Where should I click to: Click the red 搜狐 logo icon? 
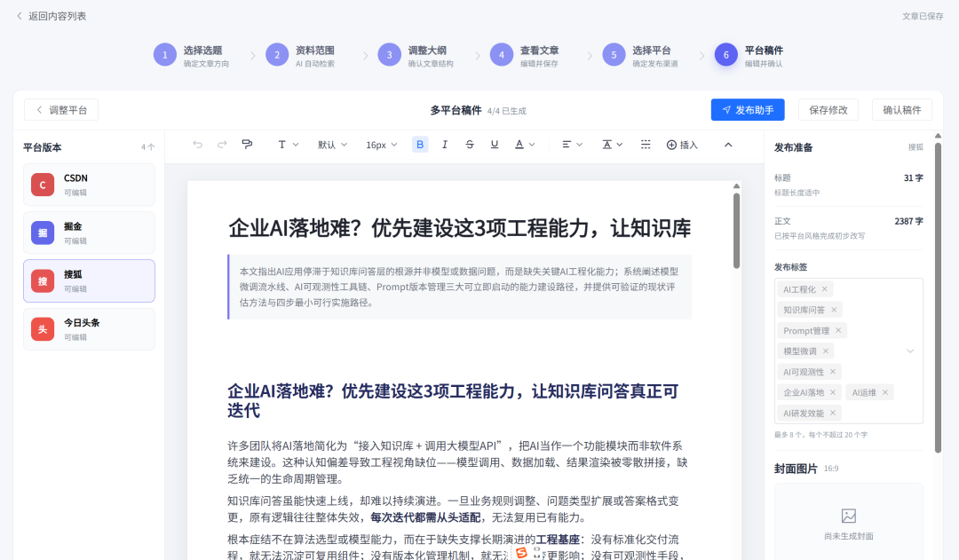pos(43,281)
